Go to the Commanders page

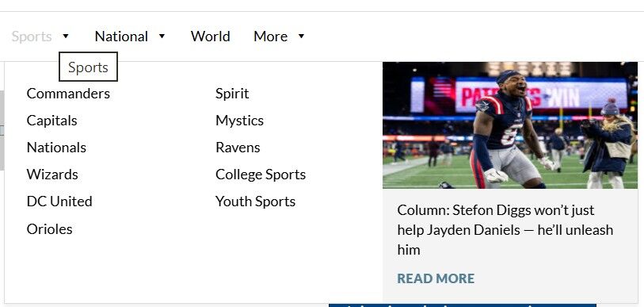point(68,94)
